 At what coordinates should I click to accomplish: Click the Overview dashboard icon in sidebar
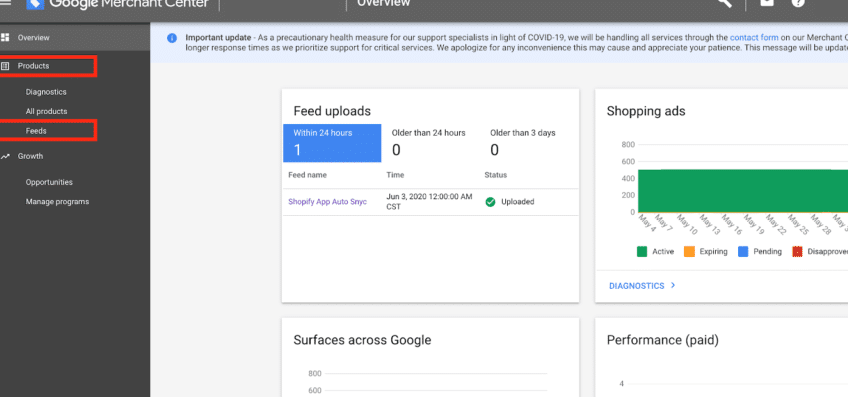(5, 37)
